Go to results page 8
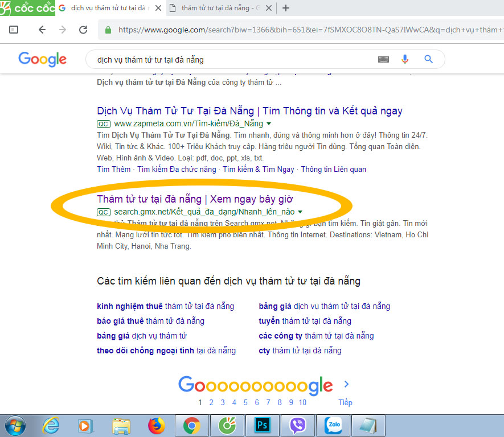Screen dimensions: 504x437 click(280, 403)
